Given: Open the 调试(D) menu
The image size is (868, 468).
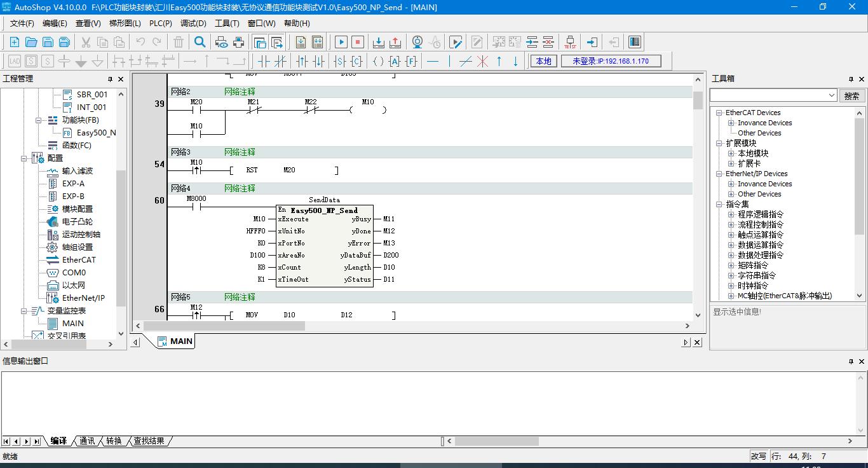Looking at the screenshot, I should [x=193, y=23].
